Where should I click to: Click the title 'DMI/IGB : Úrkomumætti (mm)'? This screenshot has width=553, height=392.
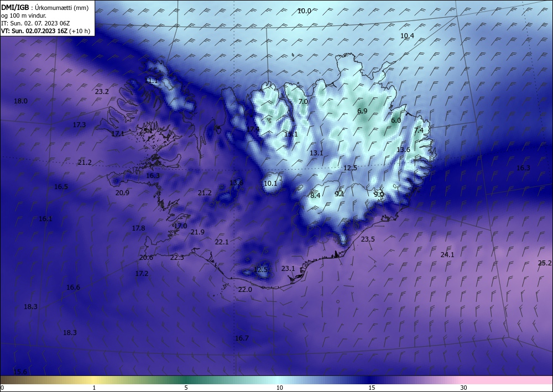[x=45, y=8]
